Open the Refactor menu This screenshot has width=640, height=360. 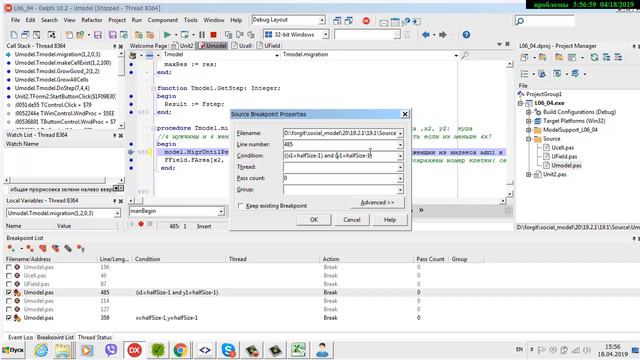[92, 20]
